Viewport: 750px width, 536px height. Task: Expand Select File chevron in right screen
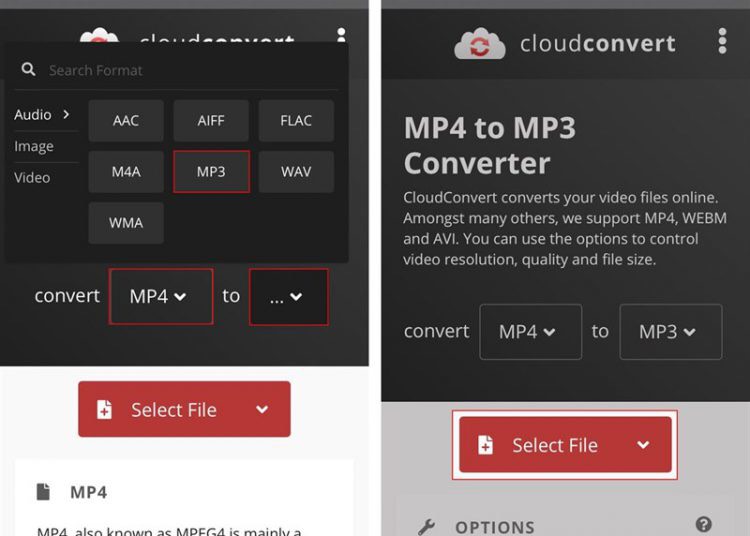pos(643,445)
